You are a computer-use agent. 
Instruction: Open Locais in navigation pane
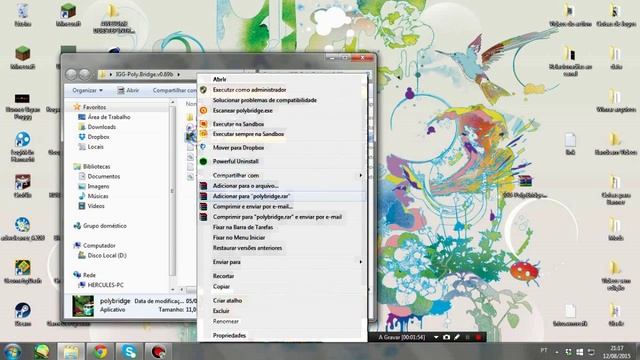[96, 147]
